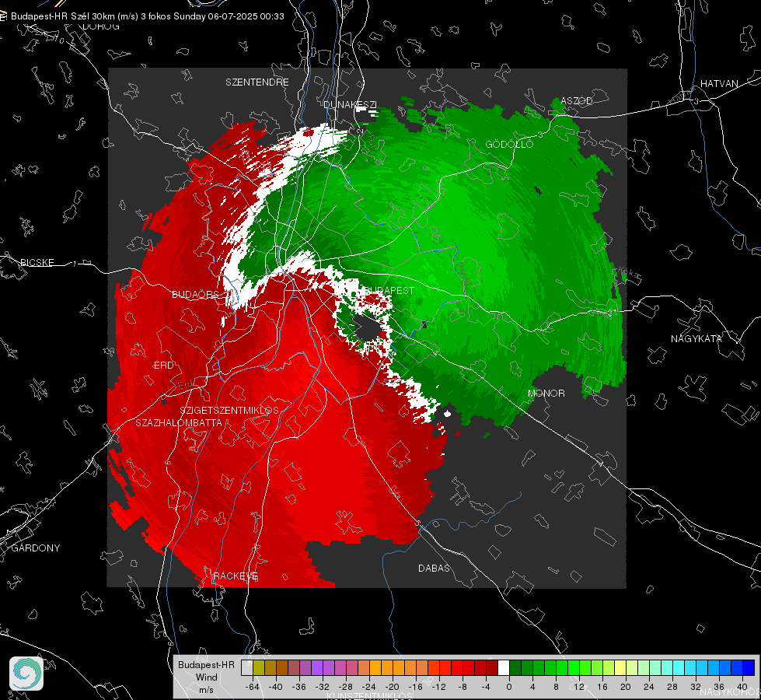Click the -36 legend value
Image resolution: width=761 pixels, height=700 pixels.
[299, 687]
